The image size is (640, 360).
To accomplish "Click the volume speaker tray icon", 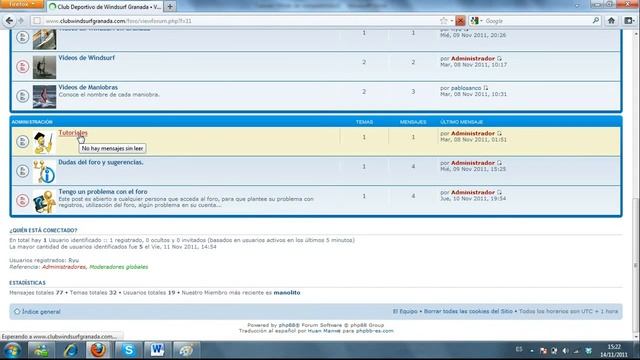I will (x=565, y=351).
